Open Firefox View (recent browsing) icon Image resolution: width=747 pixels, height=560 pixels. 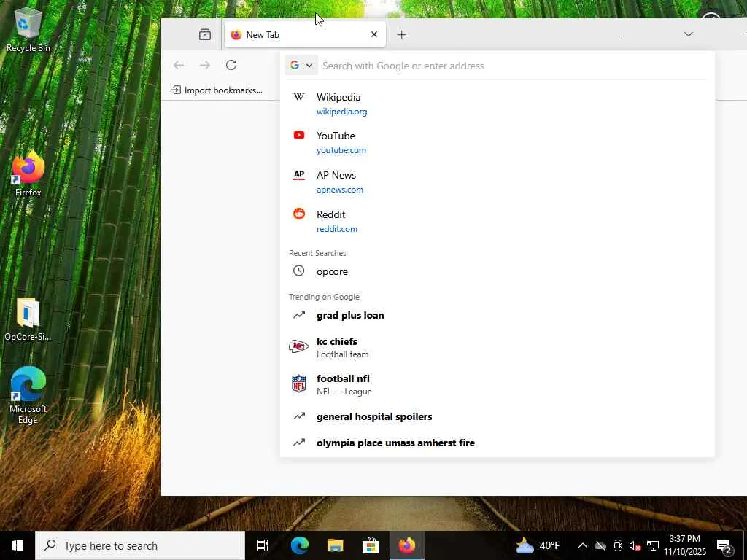205,34
